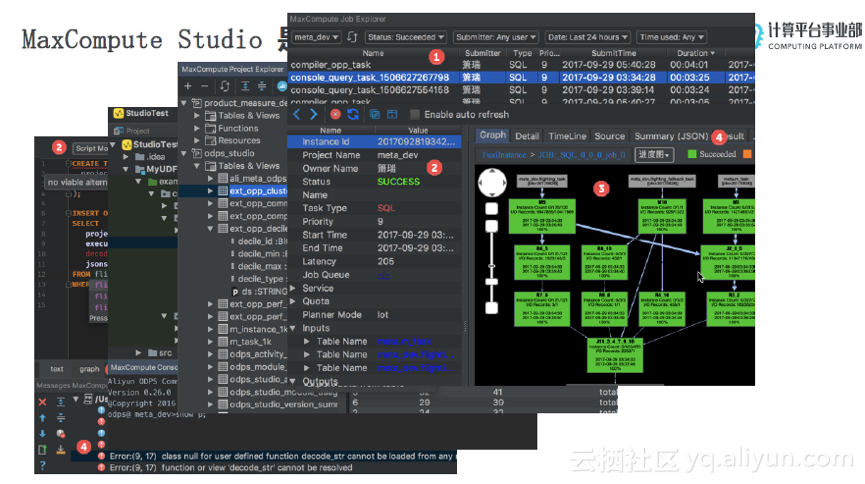Screen dimensions: 865x484
Task: Switch to the Source tab
Action: 610,136
